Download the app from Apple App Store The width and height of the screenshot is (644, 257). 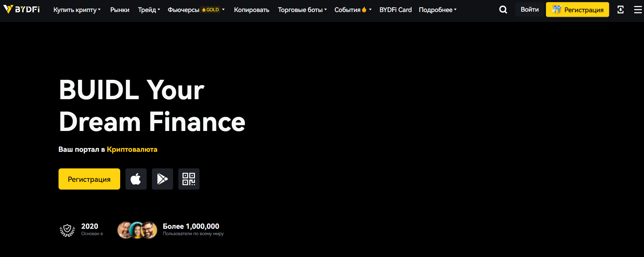click(x=136, y=179)
